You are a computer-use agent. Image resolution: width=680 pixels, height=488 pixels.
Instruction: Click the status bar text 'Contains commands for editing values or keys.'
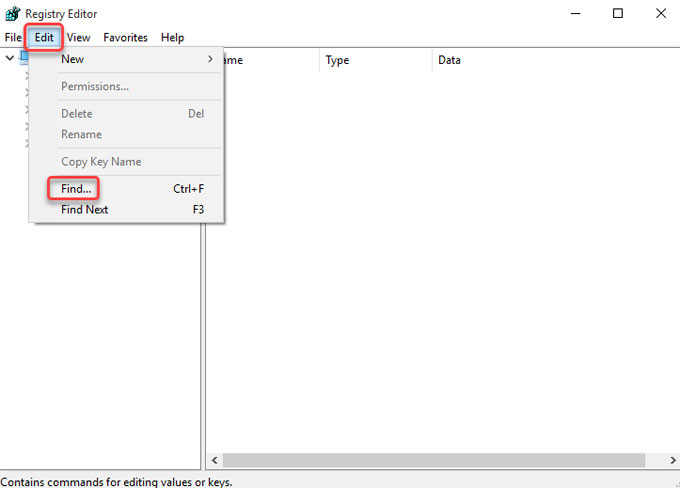click(x=116, y=482)
